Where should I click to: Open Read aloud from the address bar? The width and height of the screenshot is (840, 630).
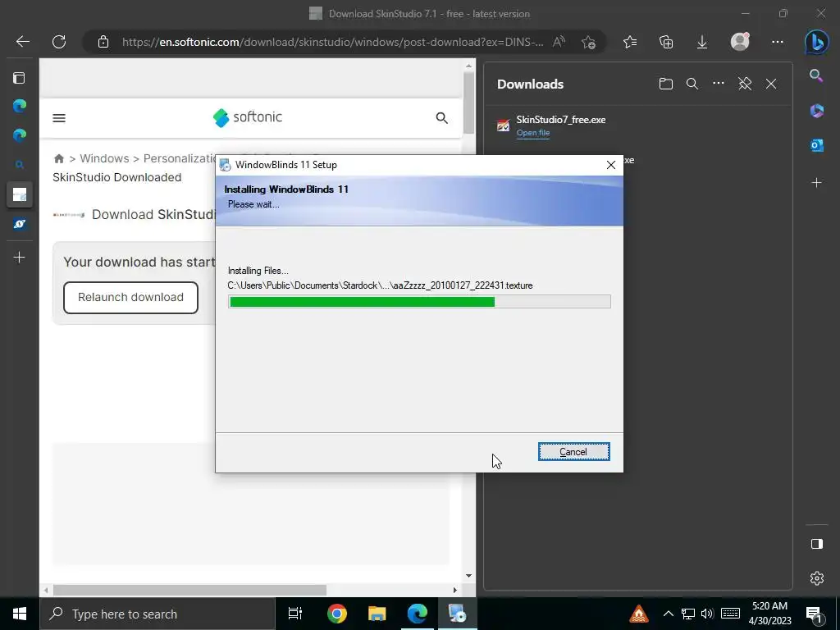559,42
